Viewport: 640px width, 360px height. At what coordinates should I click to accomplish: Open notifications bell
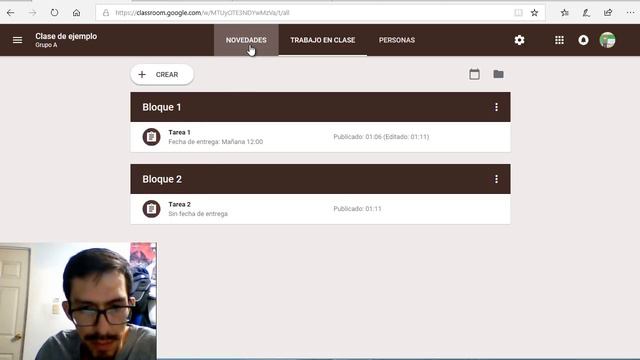[583, 40]
